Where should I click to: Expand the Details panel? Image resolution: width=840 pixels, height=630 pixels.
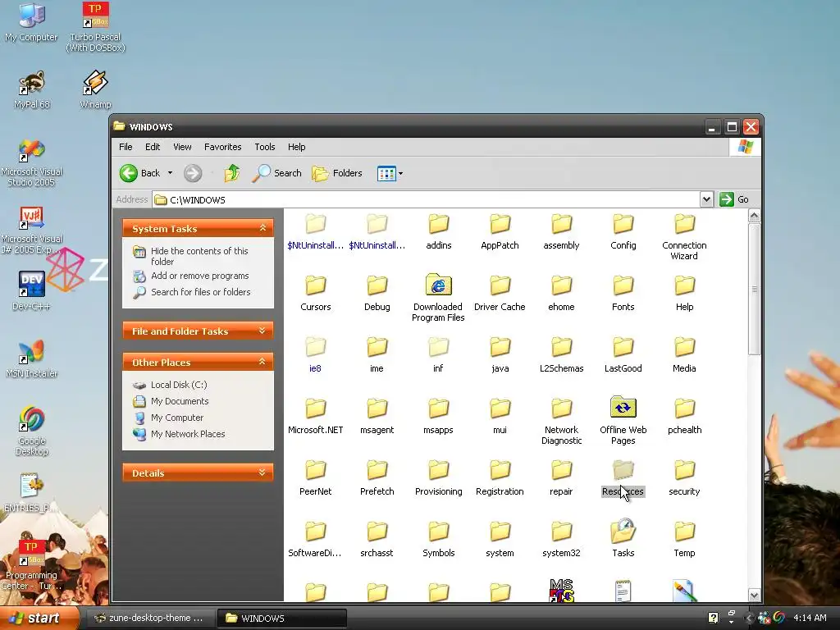[x=262, y=472]
